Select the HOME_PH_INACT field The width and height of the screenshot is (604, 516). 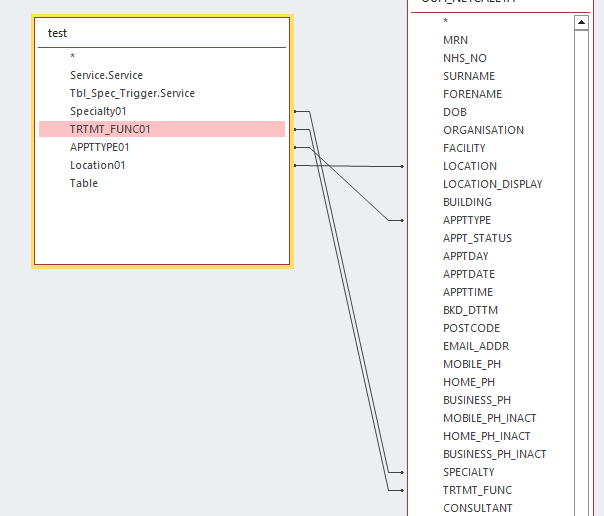(487, 436)
